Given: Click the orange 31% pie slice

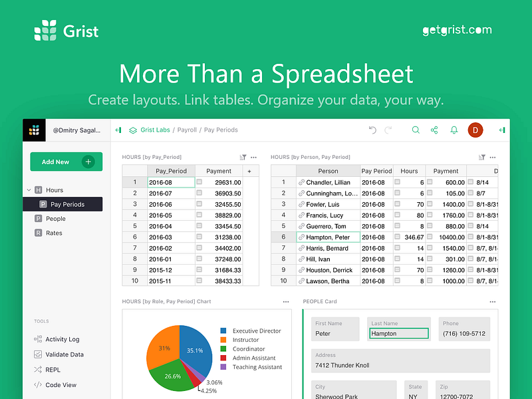Looking at the screenshot, I should coord(162,346).
